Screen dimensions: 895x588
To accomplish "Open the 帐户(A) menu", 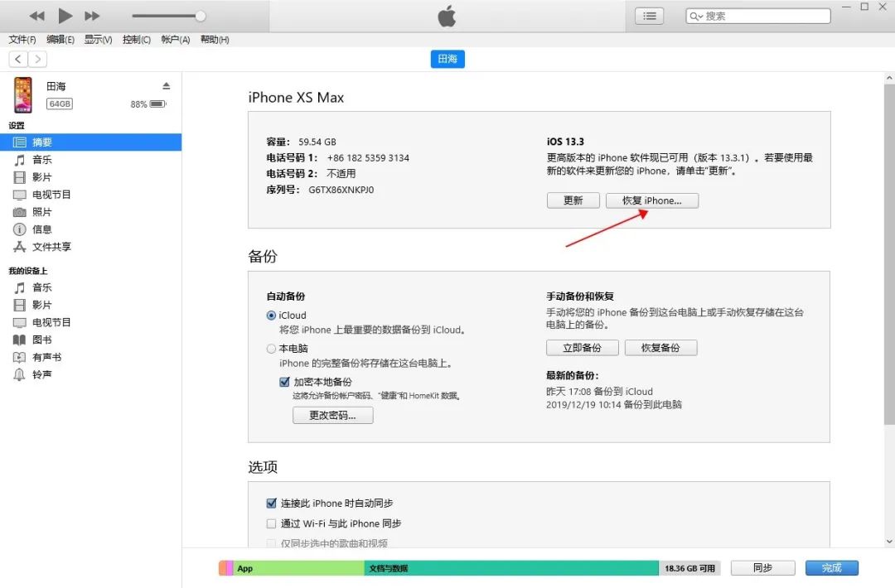I will pos(175,40).
